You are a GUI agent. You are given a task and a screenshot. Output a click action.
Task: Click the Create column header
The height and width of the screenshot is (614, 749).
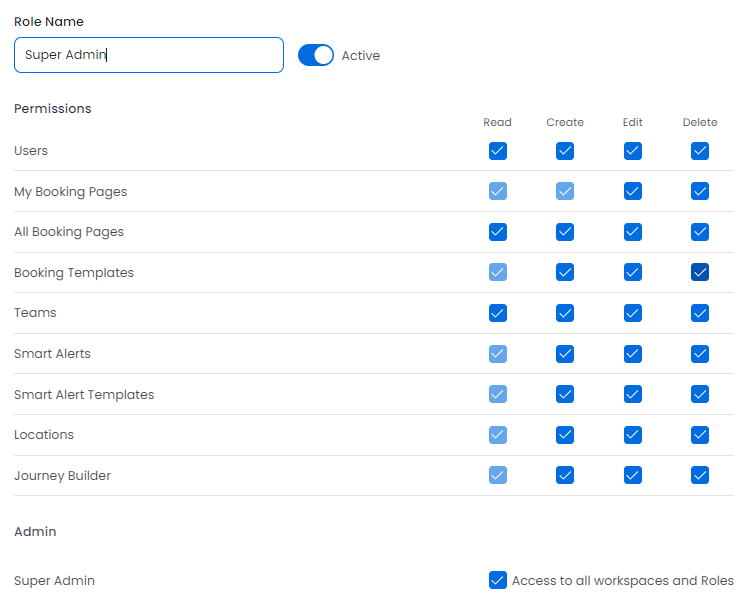click(565, 122)
